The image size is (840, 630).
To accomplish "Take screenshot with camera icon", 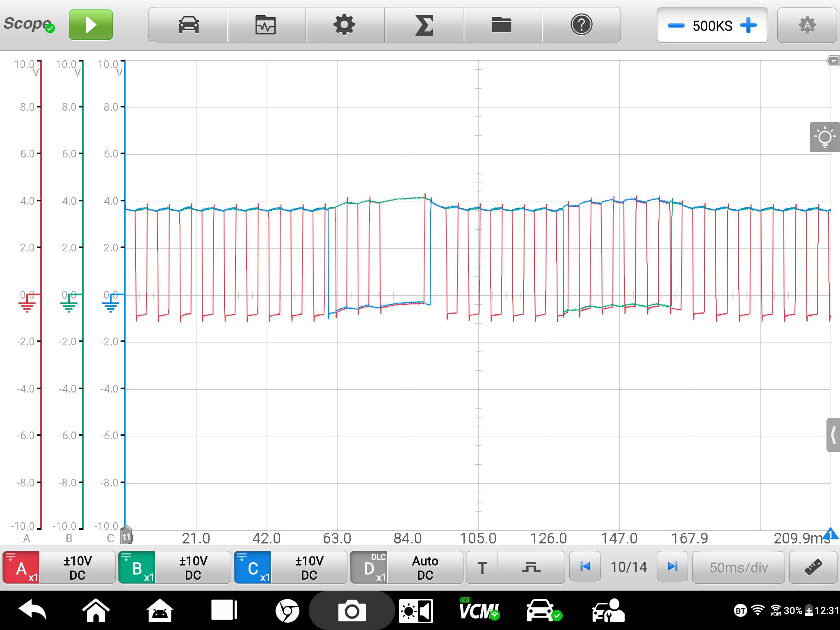I will point(352,611).
